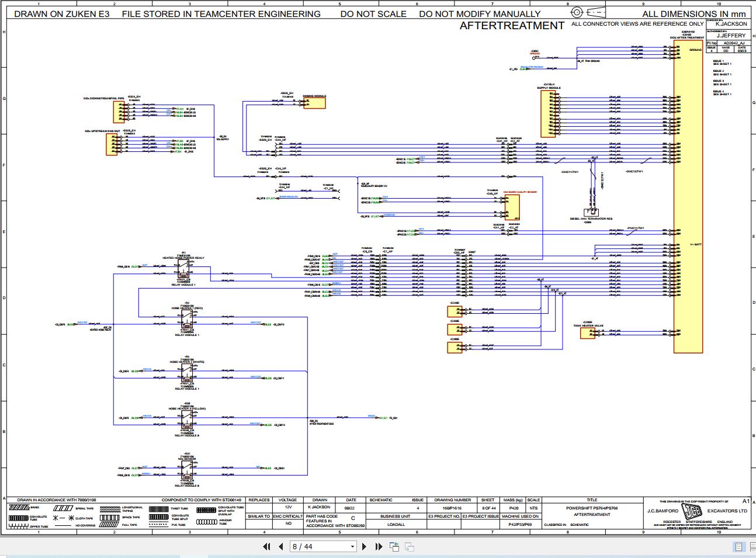Click the drawing number 160/P1616
Viewport: 756px width, 558px height.
(x=452, y=508)
